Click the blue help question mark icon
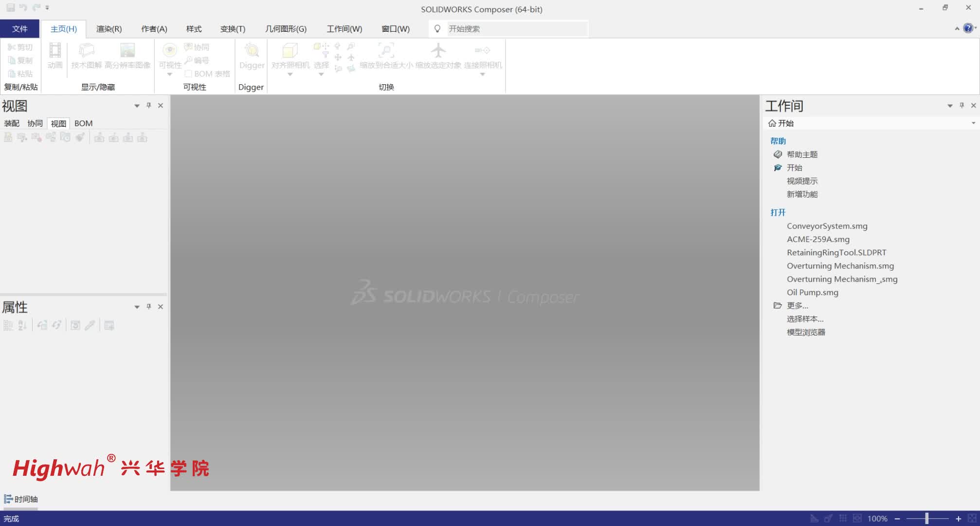This screenshot has height=526, width=980. click(968, 28)
